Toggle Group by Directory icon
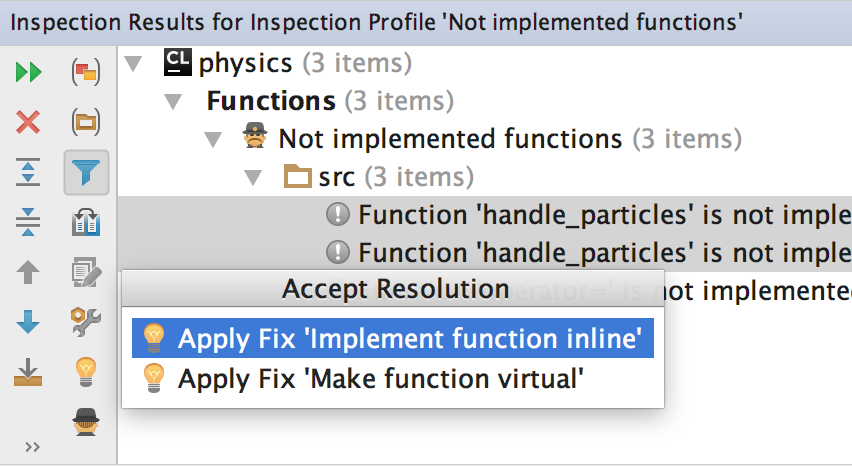Screen dimensions: 852x466 [86, 123]
